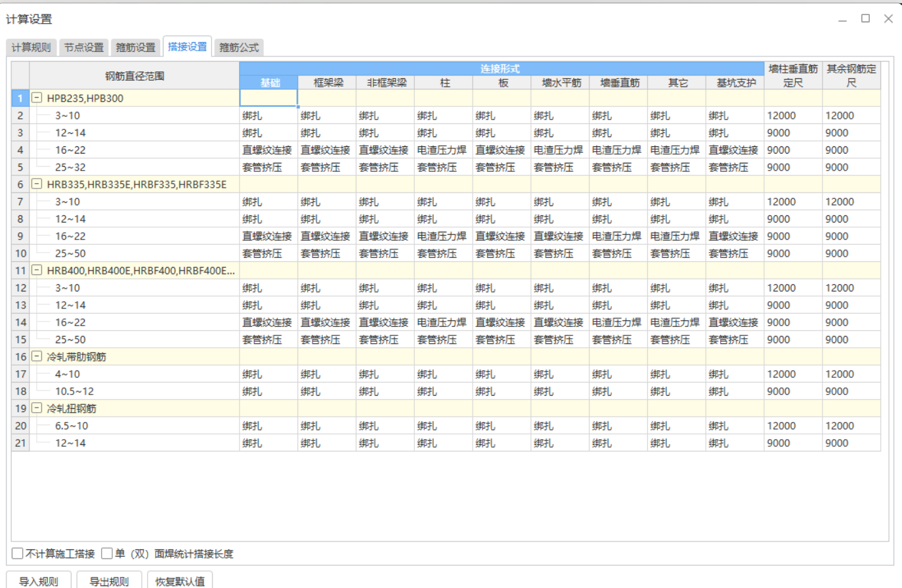The image size is (902, 588).
Task: Collapse the HRB400,HRB400E group row
Action: tap(37, 270)
